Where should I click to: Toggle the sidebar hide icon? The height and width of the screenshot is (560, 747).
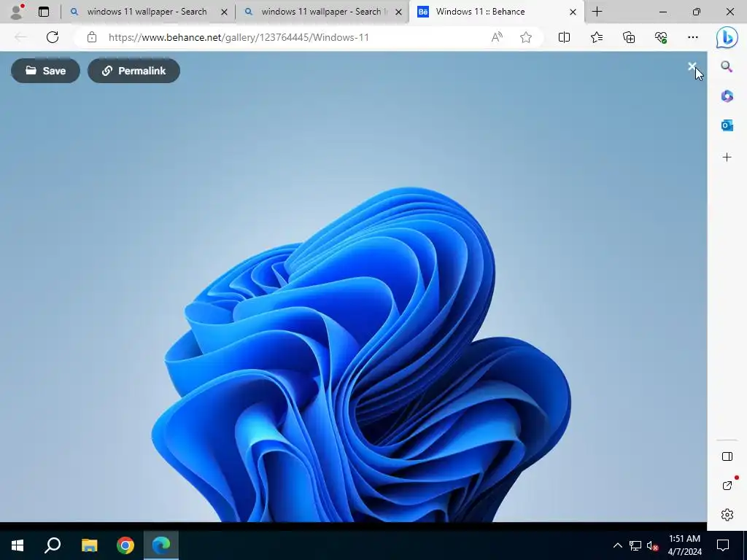point(727,456)
